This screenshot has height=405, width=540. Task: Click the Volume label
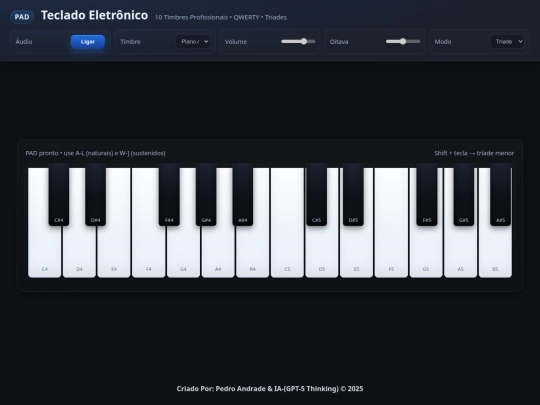tap(236, 42)
